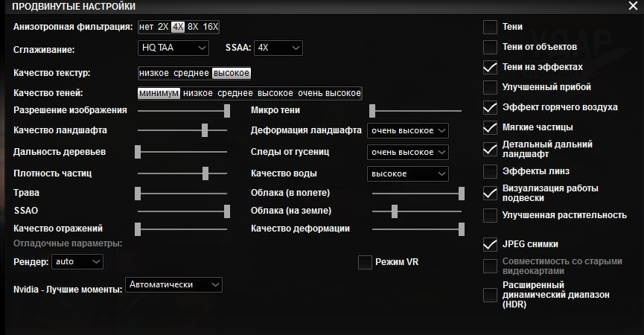This screenshot has height=335, width=644.
Task: Click the Отладочные параметры label
Action: click(x=68, y=243)
